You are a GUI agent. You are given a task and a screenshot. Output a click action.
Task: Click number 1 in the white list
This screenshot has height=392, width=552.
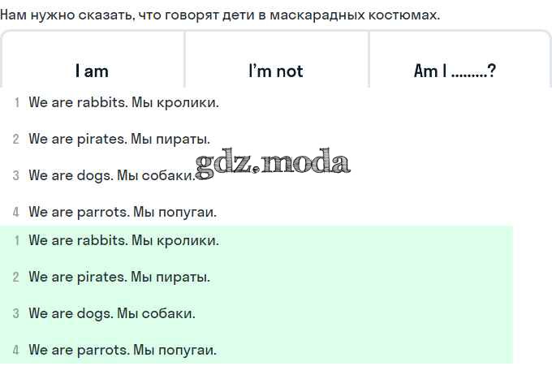tap(16, 102)
